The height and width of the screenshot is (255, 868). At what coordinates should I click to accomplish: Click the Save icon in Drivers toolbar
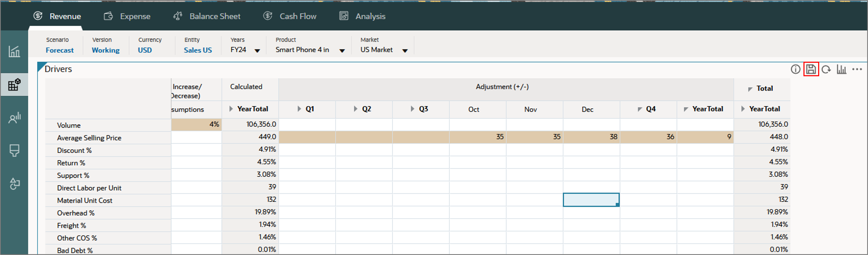coord(811,69)
